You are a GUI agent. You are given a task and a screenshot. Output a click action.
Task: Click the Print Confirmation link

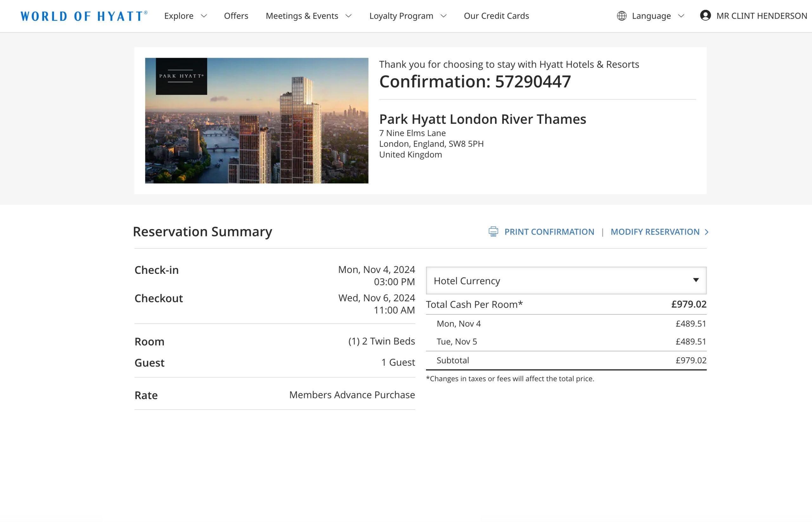tap(549, 232)
